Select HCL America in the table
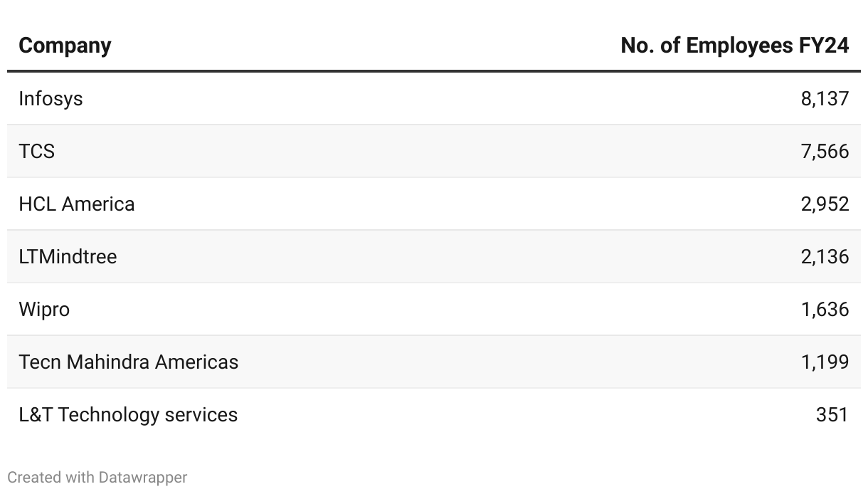Screen dimensions: 868x494 click(76, 204)
